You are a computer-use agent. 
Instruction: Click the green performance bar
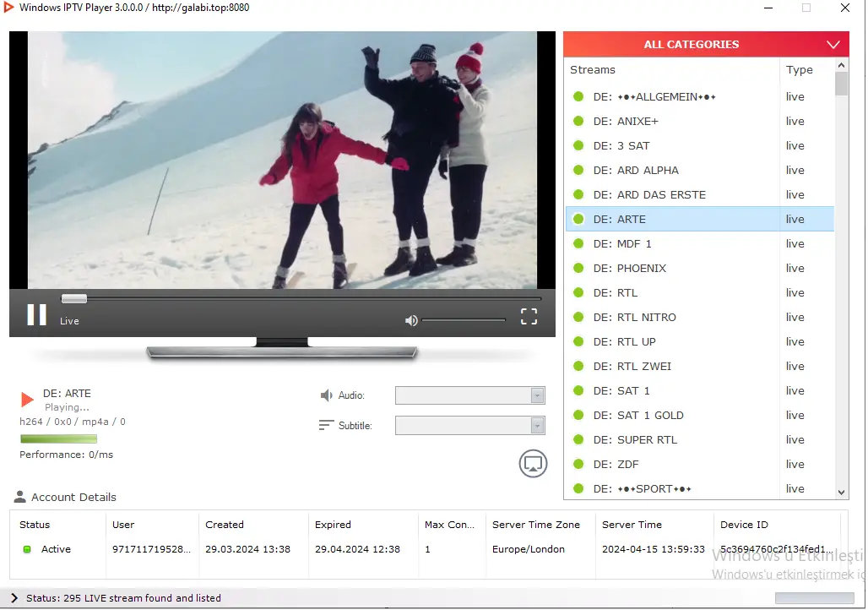tap(58, 438)
